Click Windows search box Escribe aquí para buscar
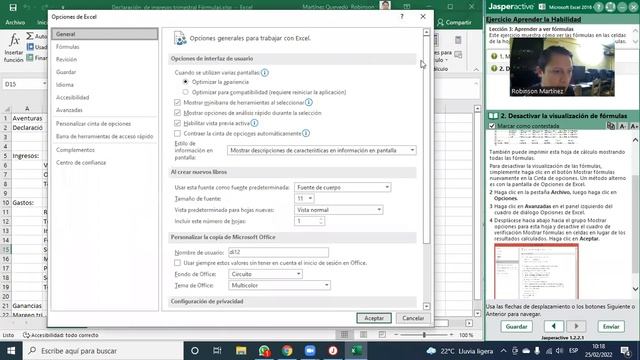 point(103,351)
